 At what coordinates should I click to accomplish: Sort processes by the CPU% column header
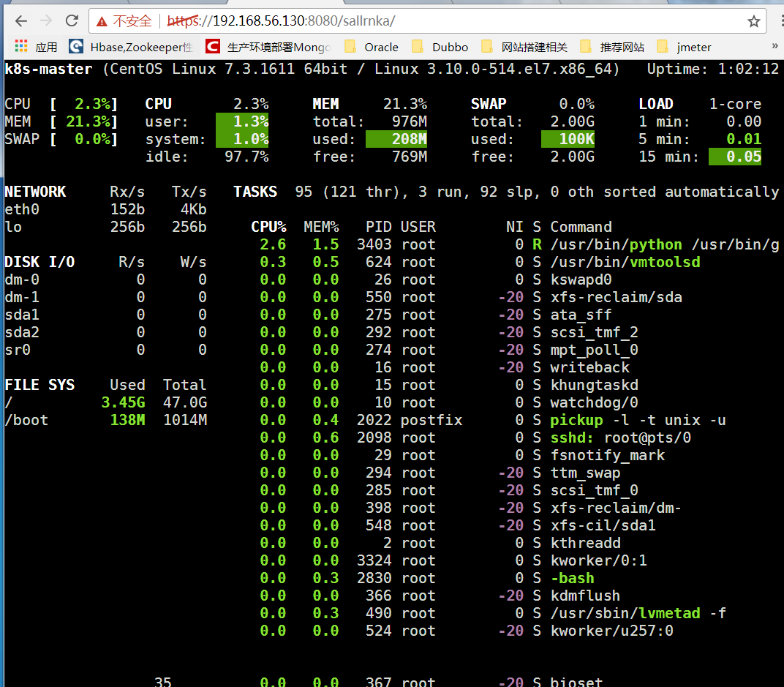pyautogui.click(x=268, y=227)
